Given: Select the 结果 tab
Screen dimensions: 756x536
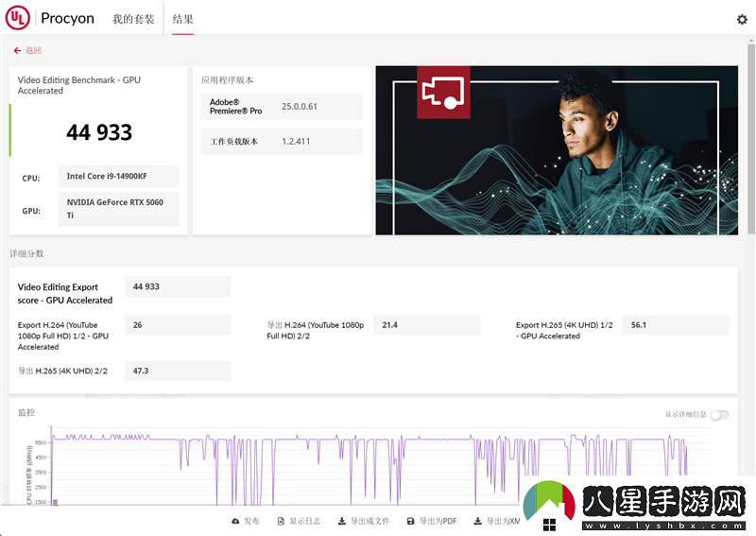Looking at the screenshot, I should pyautogui.click(x=182, y=19).
